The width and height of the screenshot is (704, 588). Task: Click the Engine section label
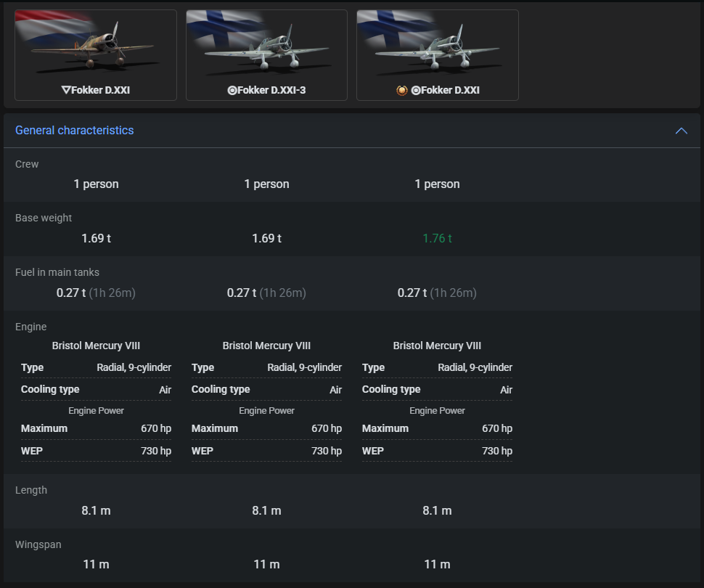point(31,327)
